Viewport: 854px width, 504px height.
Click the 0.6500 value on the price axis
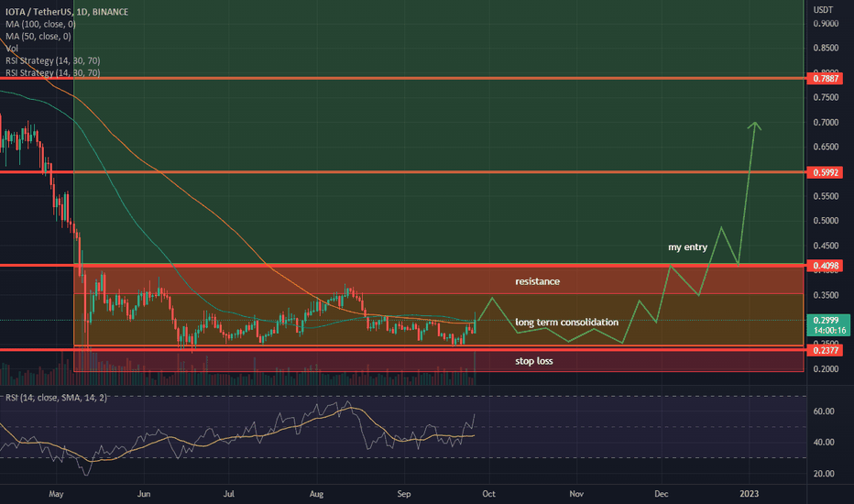826,147
